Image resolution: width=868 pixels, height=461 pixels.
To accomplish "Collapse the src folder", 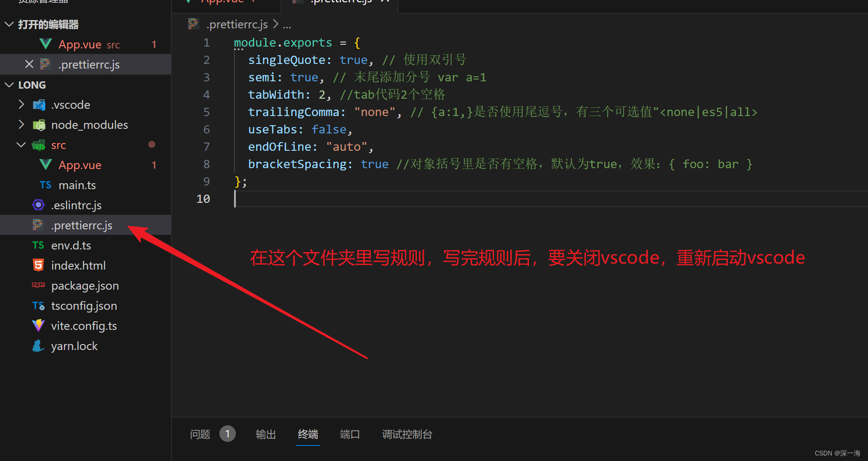I will [21, 144].
